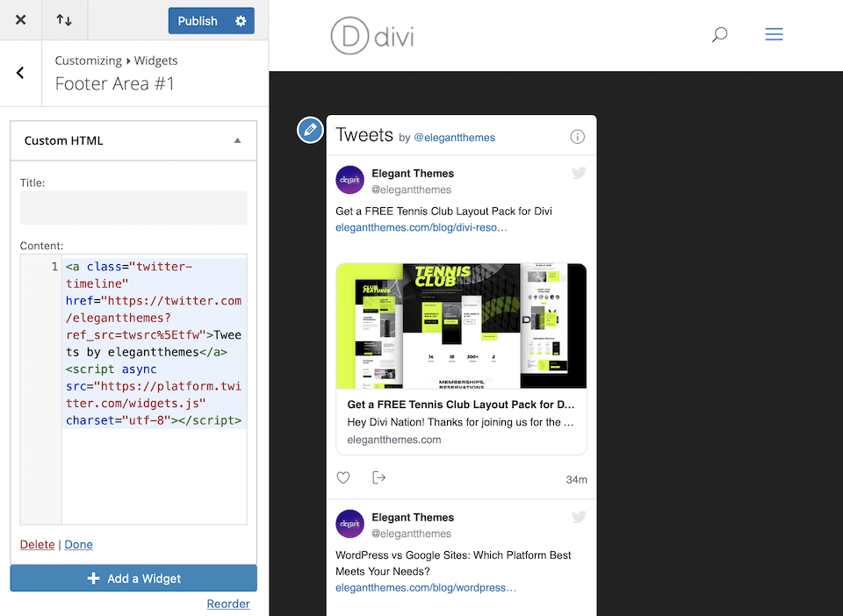Click the widget Title input field

tap(133, 207)
